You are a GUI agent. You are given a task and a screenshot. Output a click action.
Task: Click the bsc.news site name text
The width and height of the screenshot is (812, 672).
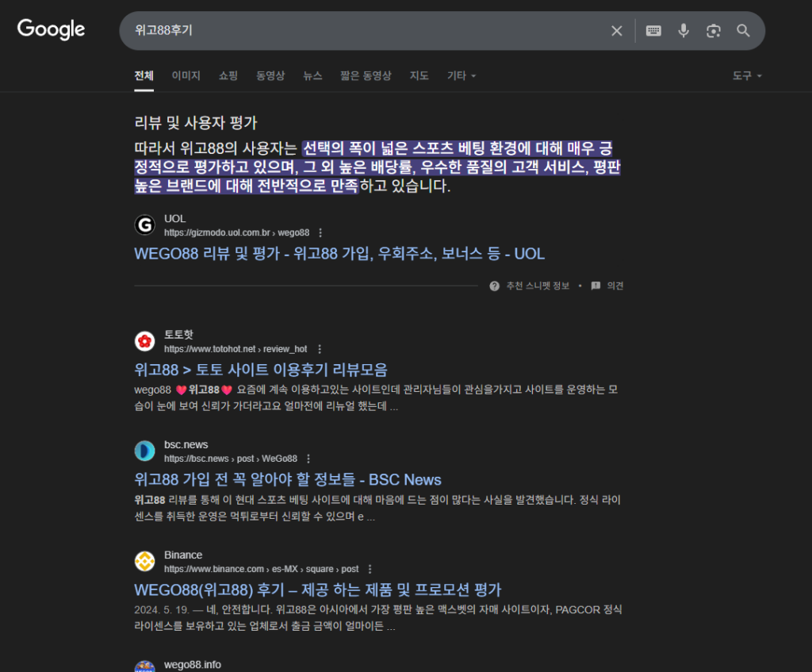(186, 444)
